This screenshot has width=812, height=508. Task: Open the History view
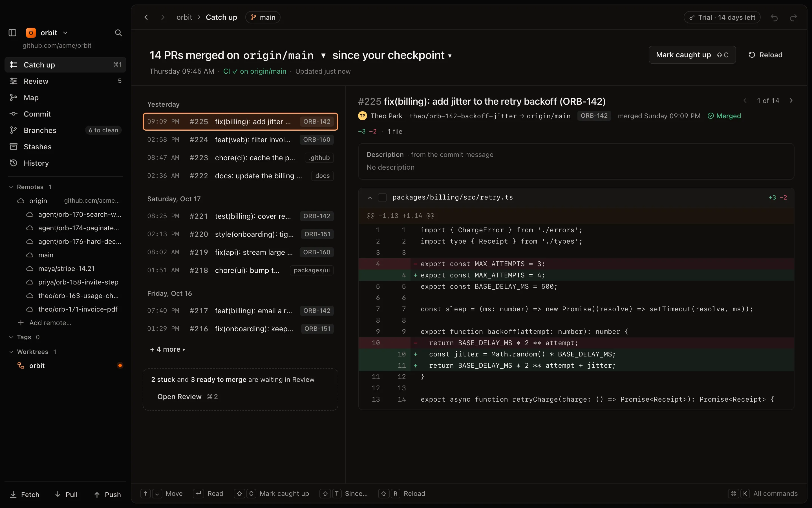(65, 163)
